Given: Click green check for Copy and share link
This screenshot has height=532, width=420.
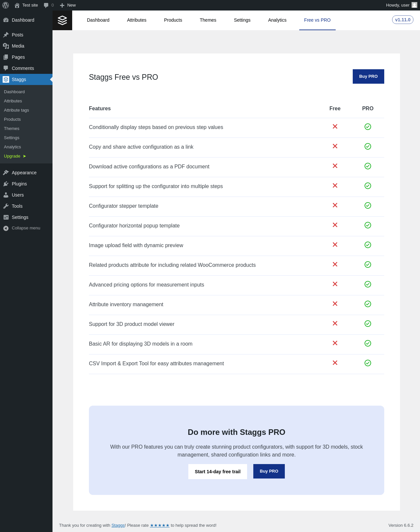Looking at the screenshot, I should coord(368,146).
